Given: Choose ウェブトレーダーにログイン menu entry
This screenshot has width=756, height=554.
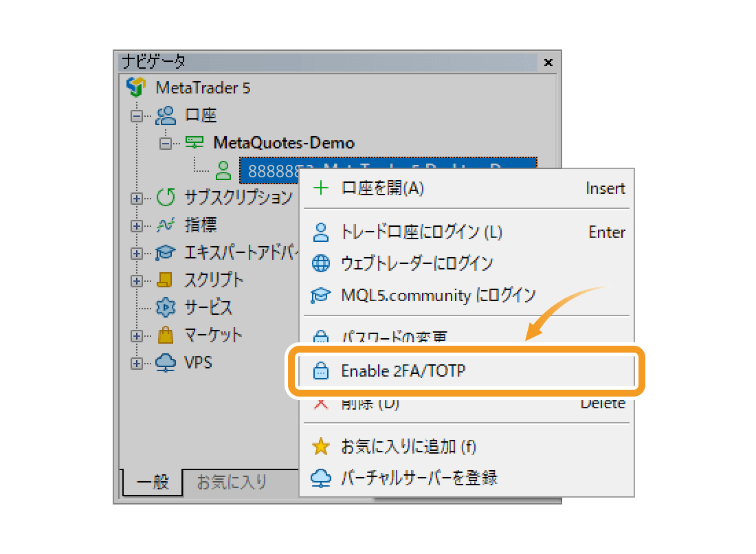Looking at the screenshot, I should (467, 263).
